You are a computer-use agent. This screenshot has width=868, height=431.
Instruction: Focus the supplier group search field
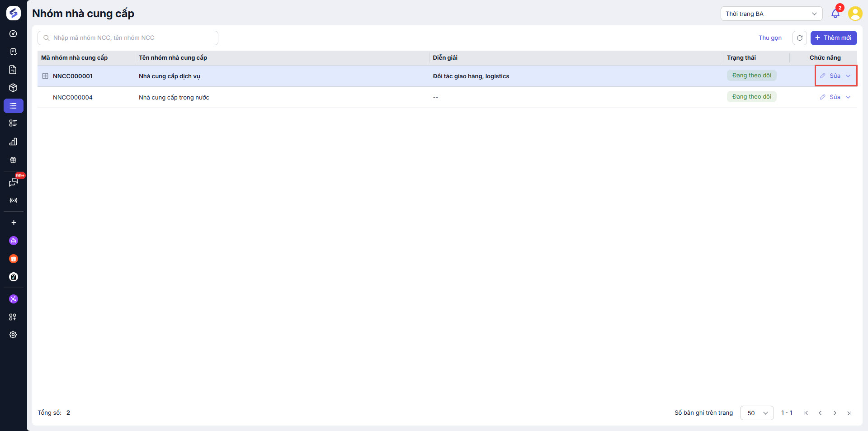pyautogui.click(x=128, y=38)
